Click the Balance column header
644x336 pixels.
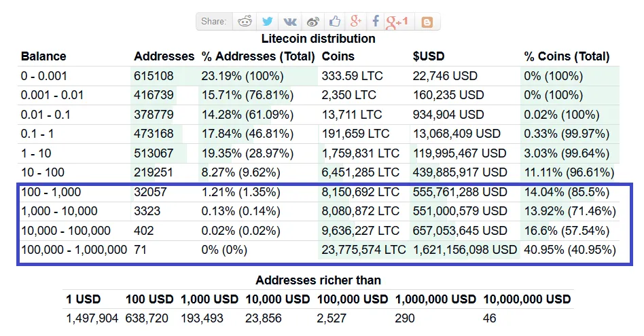pos(43,56)
